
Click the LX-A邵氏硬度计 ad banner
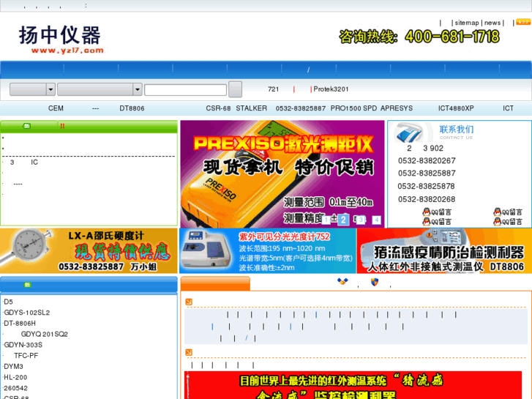[89, 250]
